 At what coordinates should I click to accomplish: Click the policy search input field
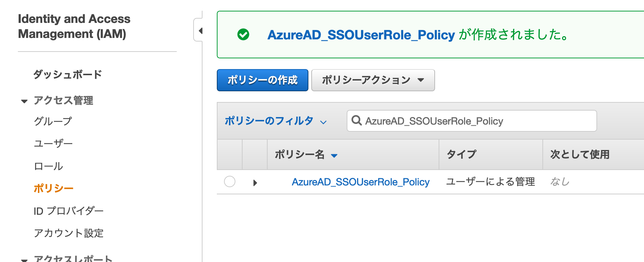[472, 121]
